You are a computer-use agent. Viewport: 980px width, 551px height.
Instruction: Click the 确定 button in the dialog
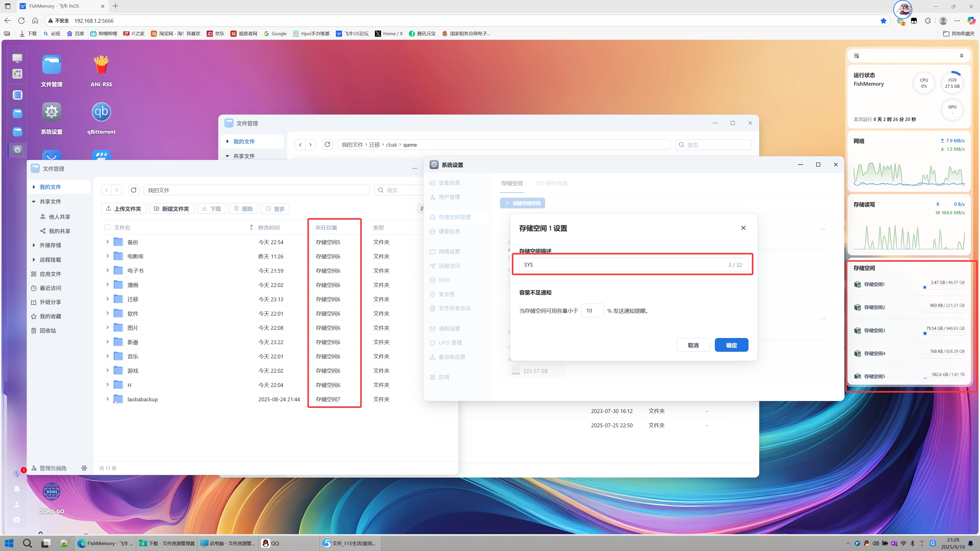click(731, 345)
